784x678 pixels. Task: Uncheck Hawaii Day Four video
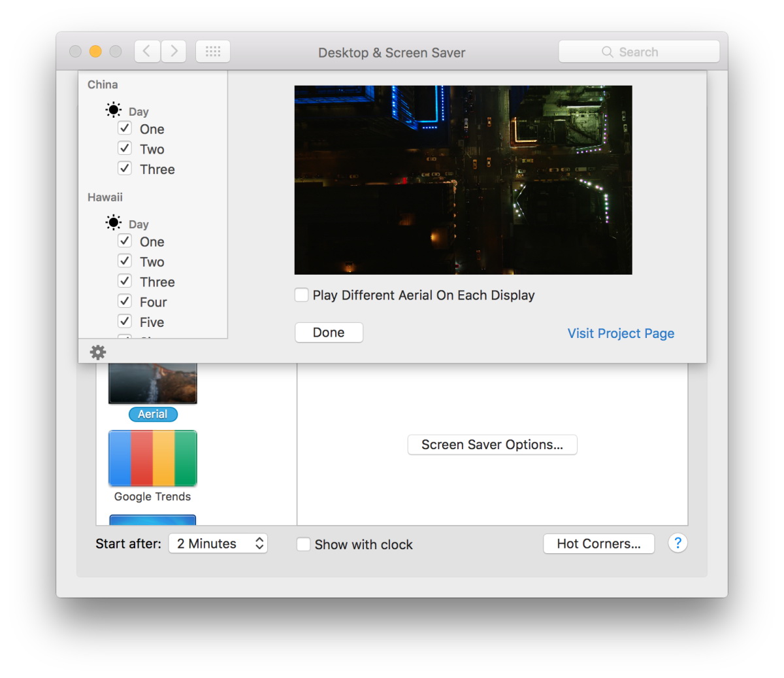125,301
